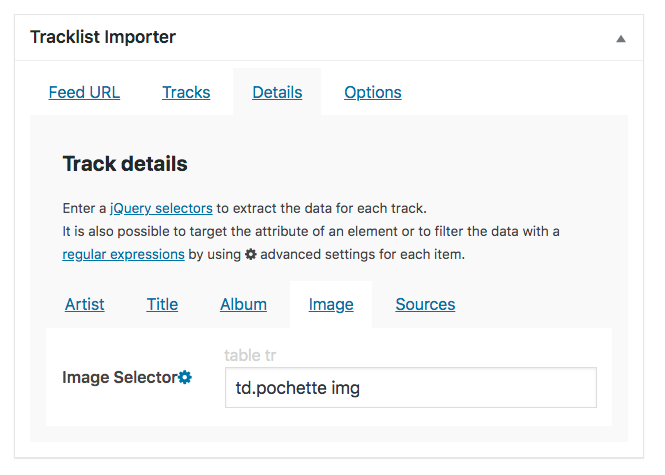Click the Image Selector label text
665x475 pixels.
coord(119,377)
